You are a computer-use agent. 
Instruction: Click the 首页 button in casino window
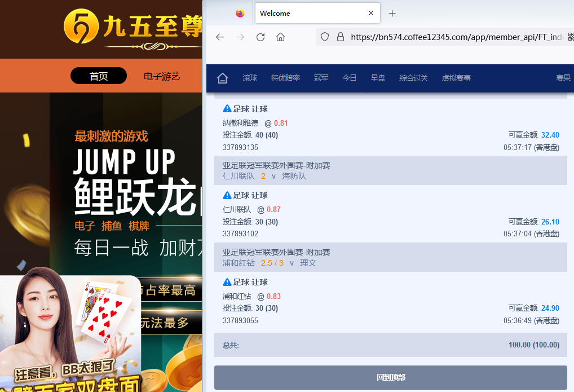[x=99, y=76]
